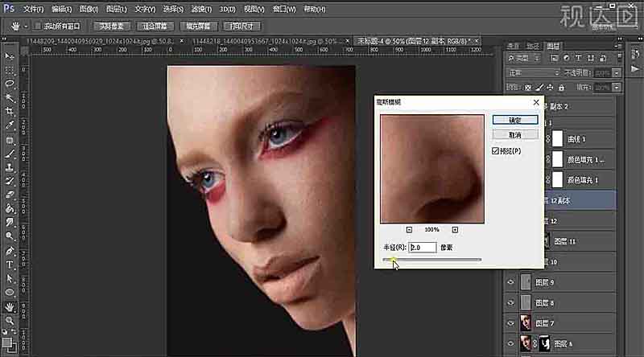The width and height of the screenshot is (644, 357).
Task: Zoom in the Gaussian Blur preview
Action: tap(455, 230)
